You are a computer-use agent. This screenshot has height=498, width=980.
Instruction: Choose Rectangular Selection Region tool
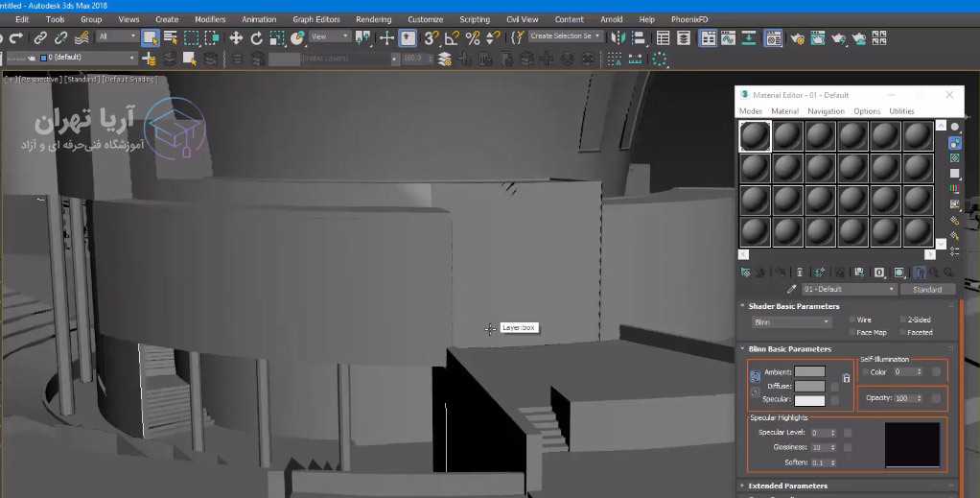click(x=191, y=38)
